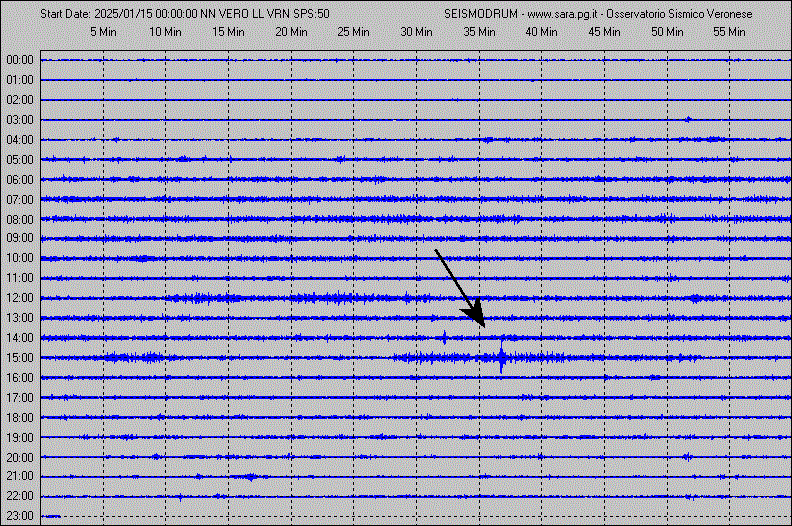Select the 08:00 hour label
This screenshot has height=526, width=792.
click(20, 220)
